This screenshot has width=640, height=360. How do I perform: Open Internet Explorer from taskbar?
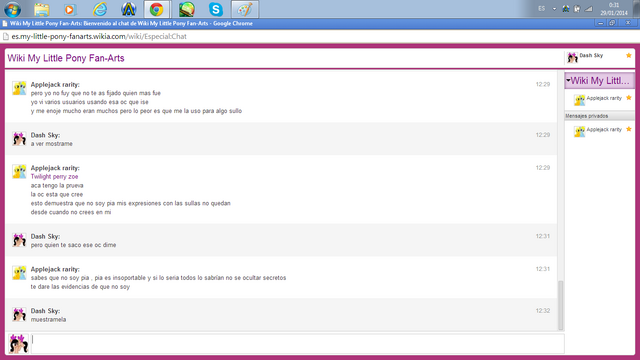point(100,9)
